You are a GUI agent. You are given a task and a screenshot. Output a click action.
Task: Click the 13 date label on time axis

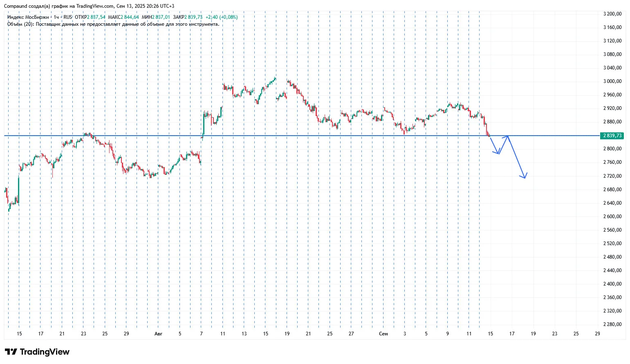pos(244,334)
